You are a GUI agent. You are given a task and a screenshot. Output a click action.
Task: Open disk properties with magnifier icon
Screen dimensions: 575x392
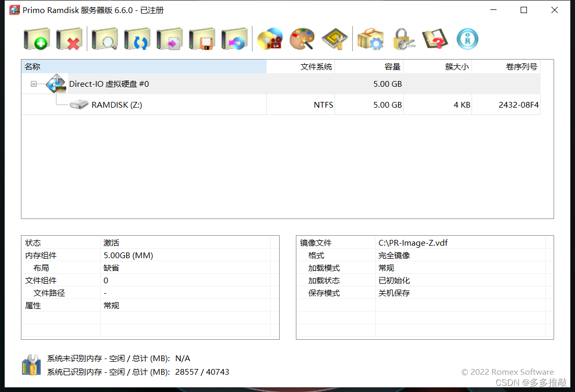[x=103, y=38]
